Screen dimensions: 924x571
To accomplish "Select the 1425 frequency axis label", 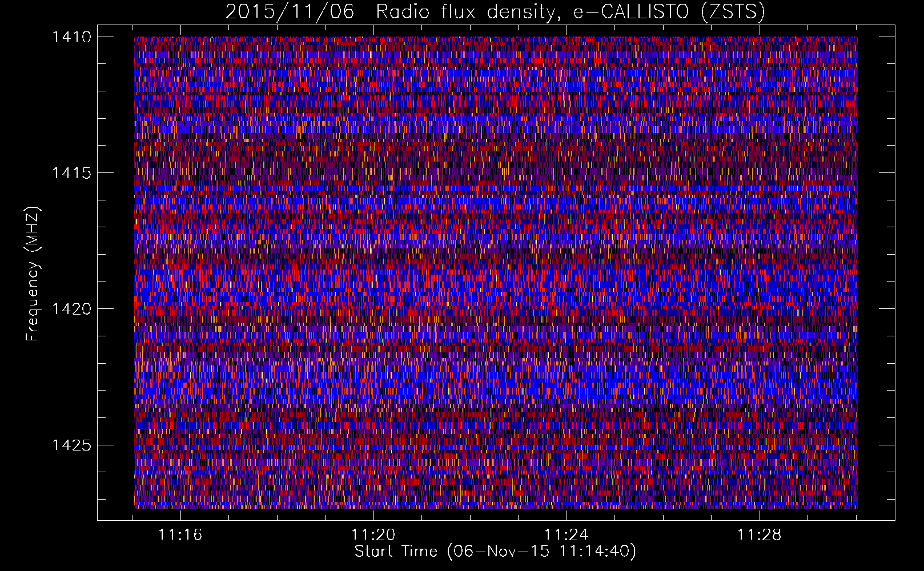I will click(x=71, y=445).
